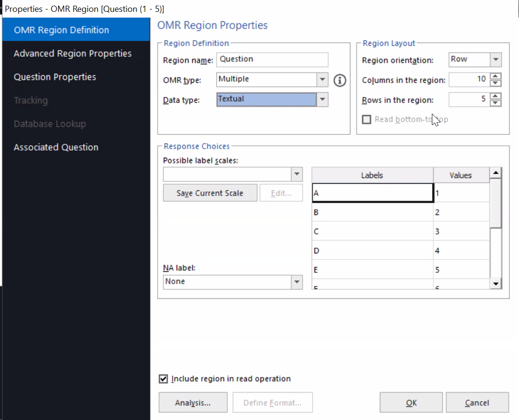Increase Rows in the region value

[x=496, y=97]
